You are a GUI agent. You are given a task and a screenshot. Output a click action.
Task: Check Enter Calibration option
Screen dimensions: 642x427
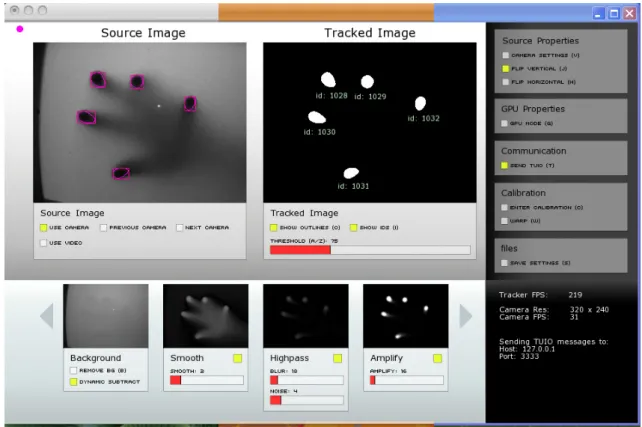pos(504,208)
